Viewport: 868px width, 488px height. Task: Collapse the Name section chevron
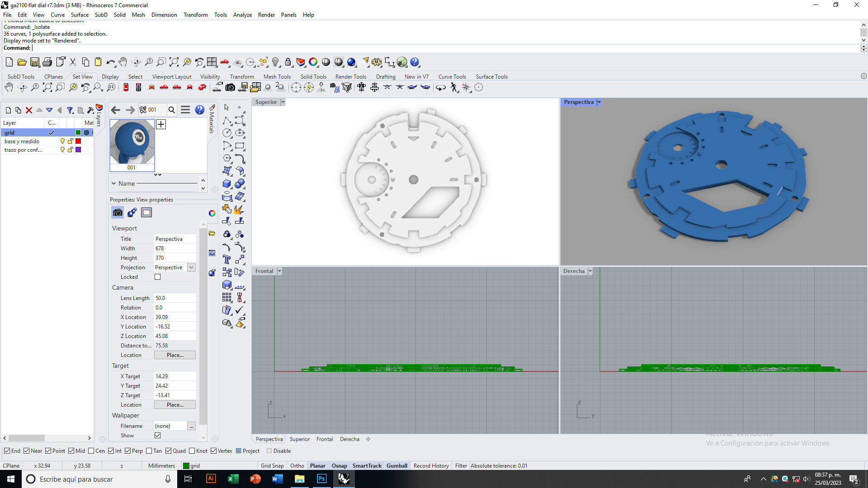tap(114, 183)
